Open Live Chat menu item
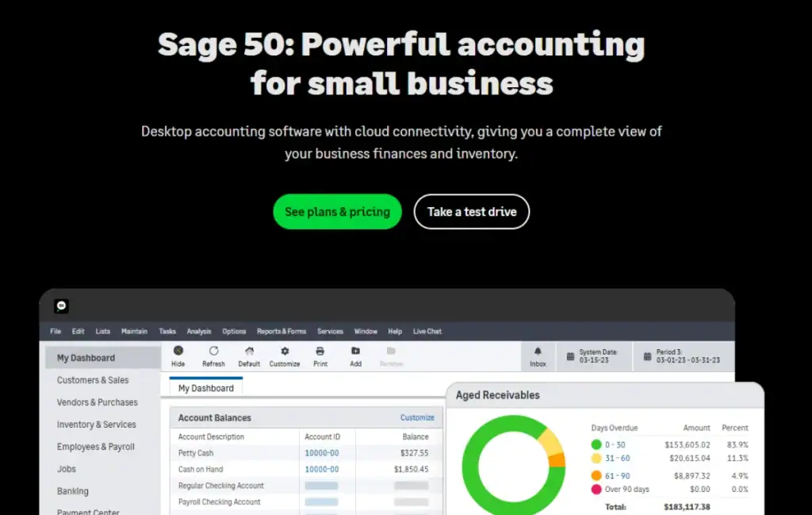 click(427, 331)
